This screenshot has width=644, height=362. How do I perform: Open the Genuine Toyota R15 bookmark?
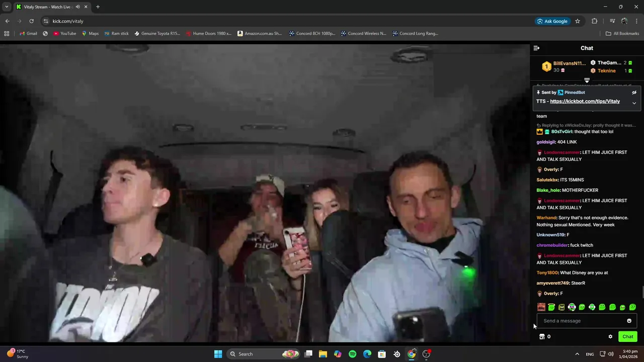tap(156, 34)
